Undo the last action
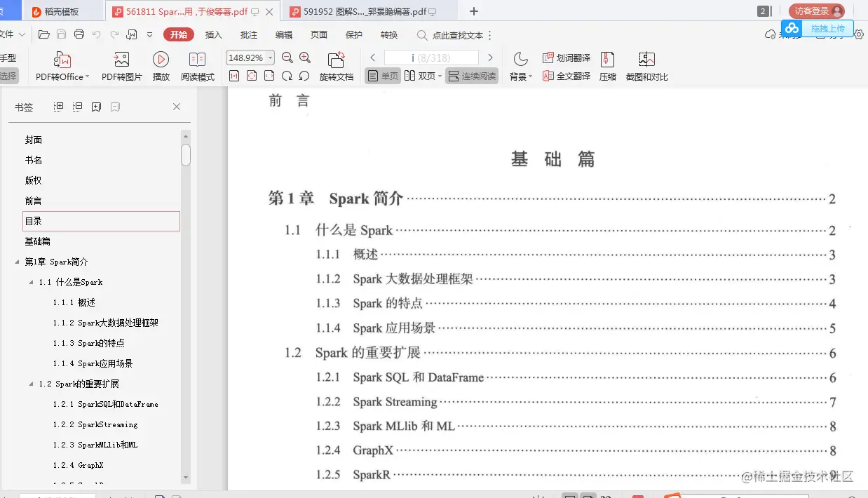868x498 pixels. [x=97, y=34]
